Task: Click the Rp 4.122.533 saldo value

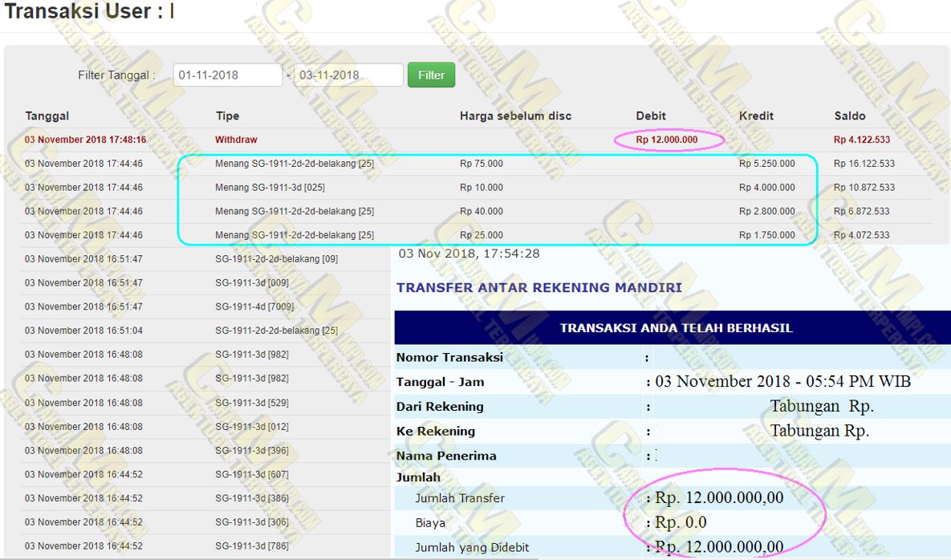Action: 861,140
